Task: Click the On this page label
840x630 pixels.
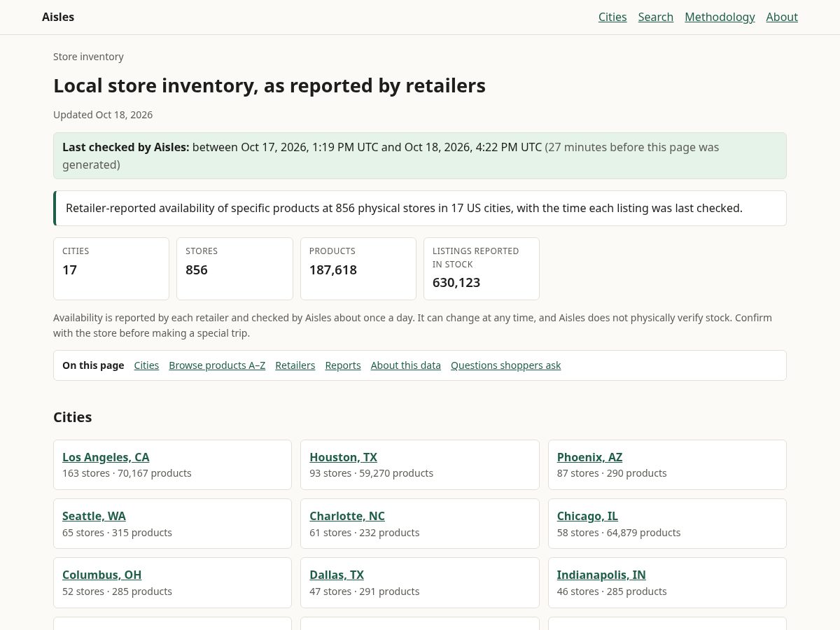Action: click(93, 365)
